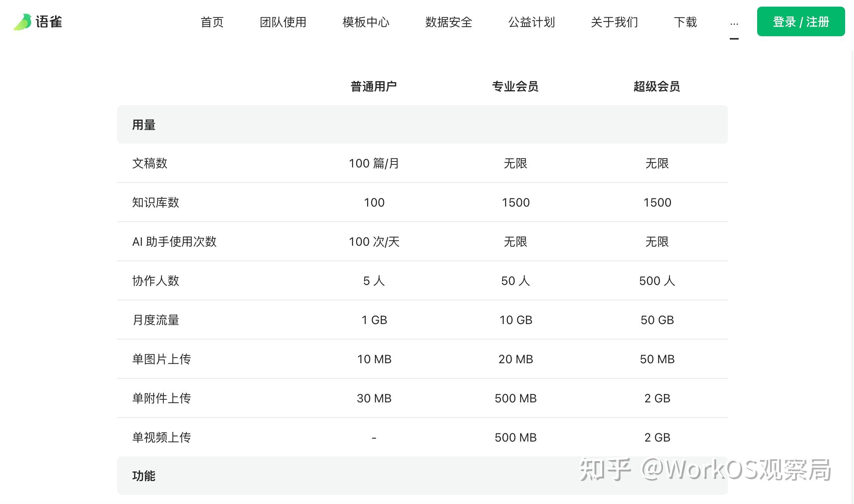Navigate to 关于我们 page
This screenshot has height=504, width=854.
click(614, 22)
